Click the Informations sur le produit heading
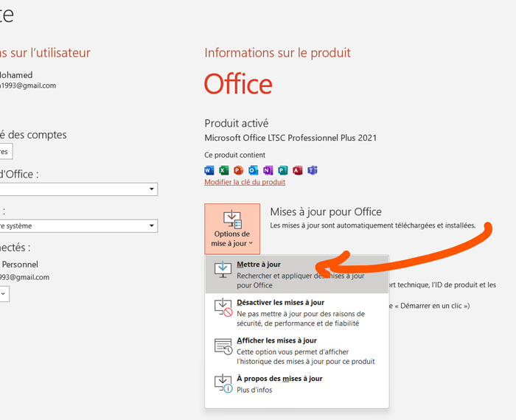This screenshot has height=420, width=516. (x=277, y=52)
